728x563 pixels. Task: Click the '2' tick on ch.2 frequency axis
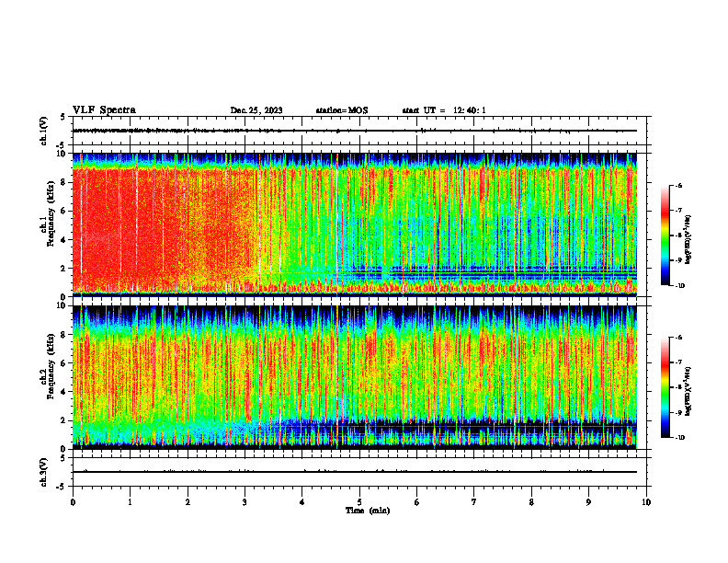click(64, 420)
